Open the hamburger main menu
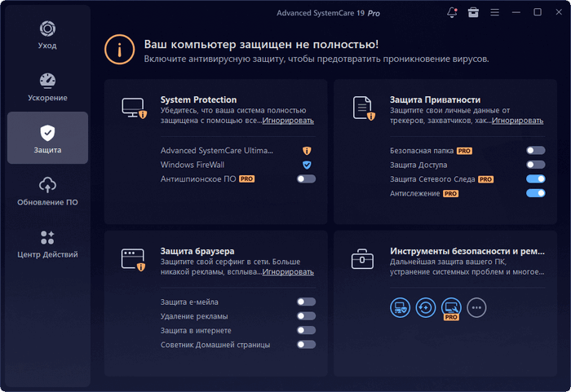Viewport: 571px width, 392px height. coord(494,13)
